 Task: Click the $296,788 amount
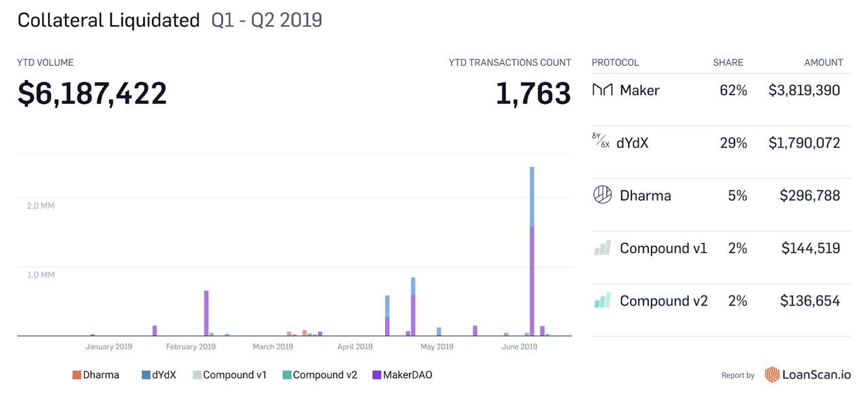pos(810,195)
